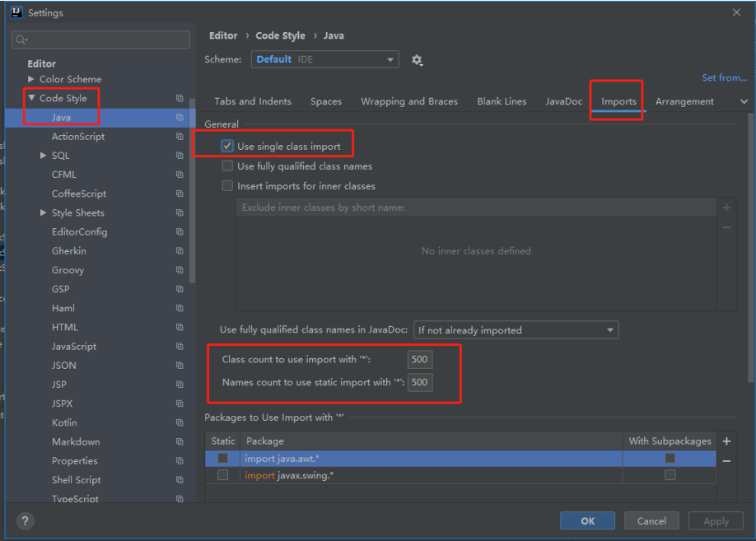
Task: Click the copy icon beside SQL
Action: (x=180, y=156)
